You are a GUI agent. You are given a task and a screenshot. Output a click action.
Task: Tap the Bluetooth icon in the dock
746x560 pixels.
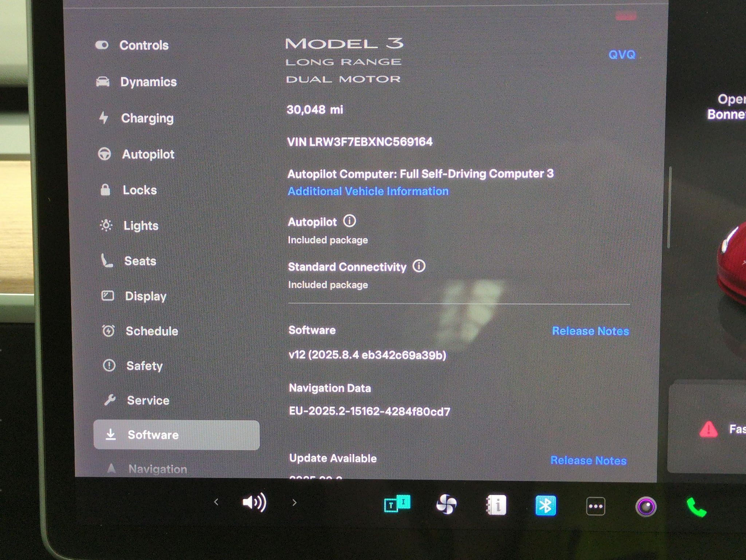545,505
